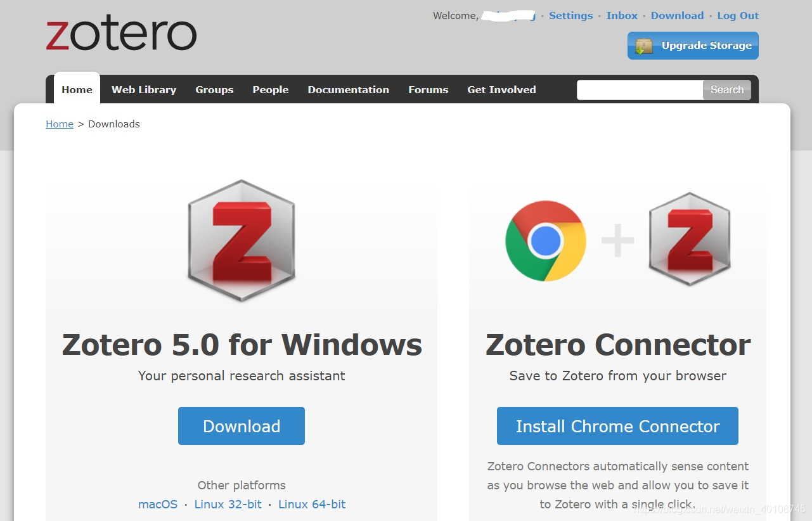This screenshot has height=521, width=812.
Task: Click the Google Chrome logo icon
Action: click(546, 241)
